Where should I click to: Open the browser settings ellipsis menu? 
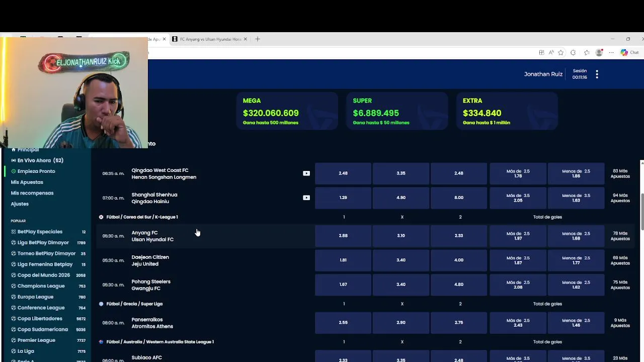click(x=611, y=53)
